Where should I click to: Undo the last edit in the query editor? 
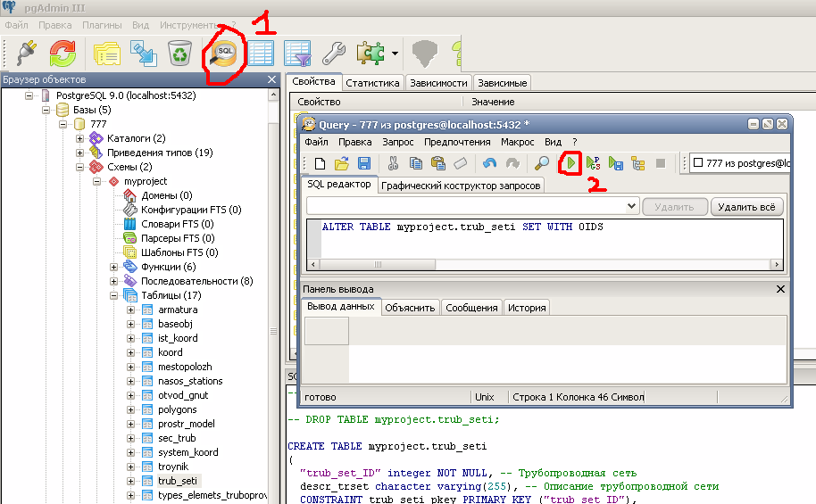coord(489,163)
